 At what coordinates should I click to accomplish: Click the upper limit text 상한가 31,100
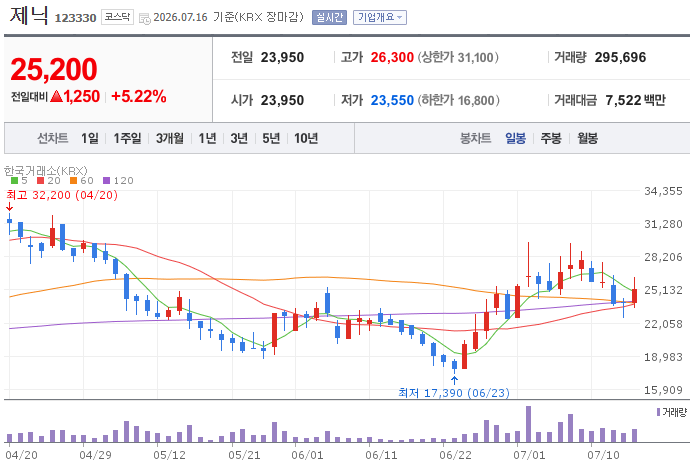pos(458,57)
